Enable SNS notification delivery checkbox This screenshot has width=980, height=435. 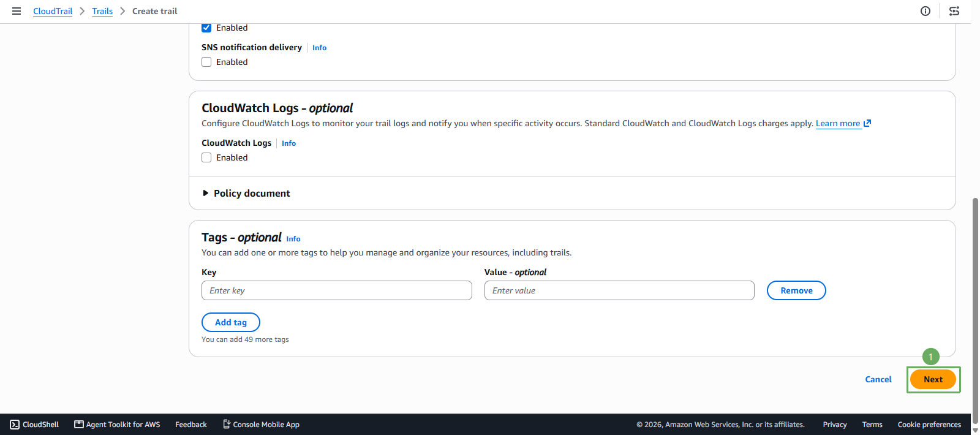point(206,62)
